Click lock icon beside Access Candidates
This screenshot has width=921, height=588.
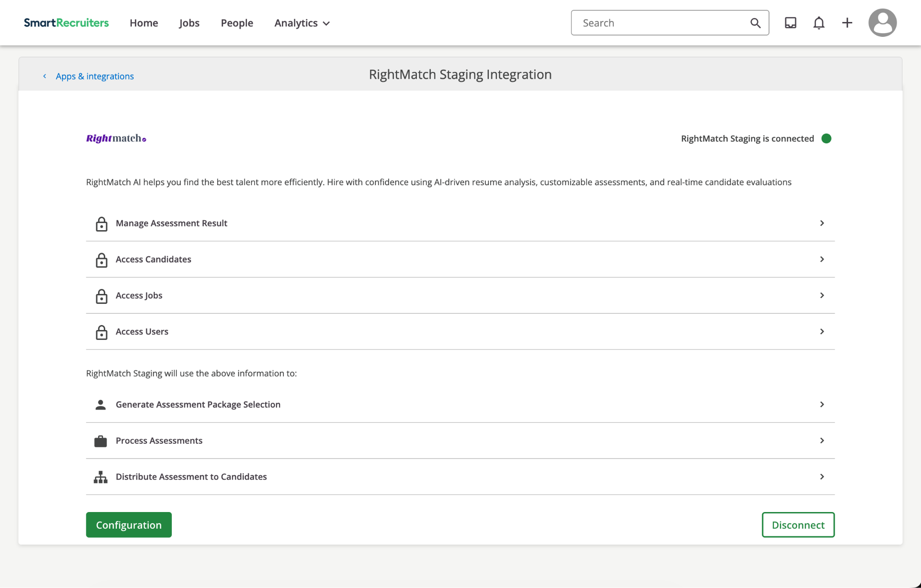click(102, 259)
